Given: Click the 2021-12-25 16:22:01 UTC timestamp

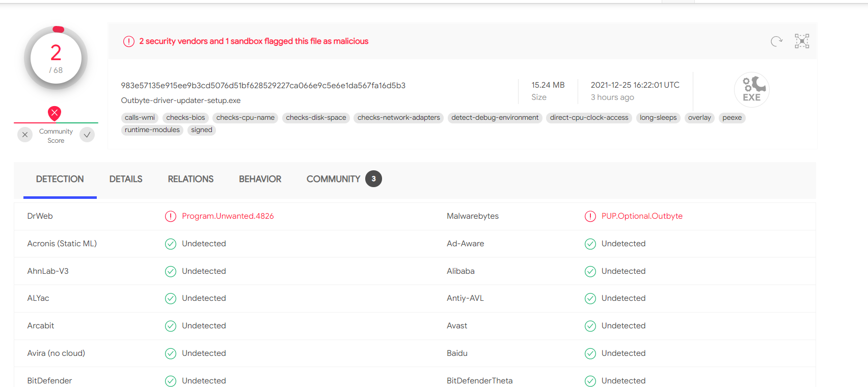Looking at the screenshot, I should point(635,85).
